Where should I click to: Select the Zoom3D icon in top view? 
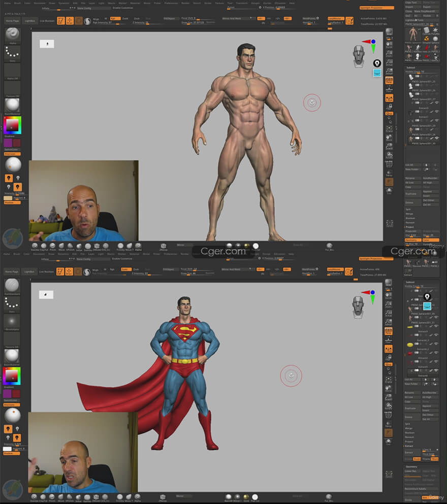[x=389, y=146]
